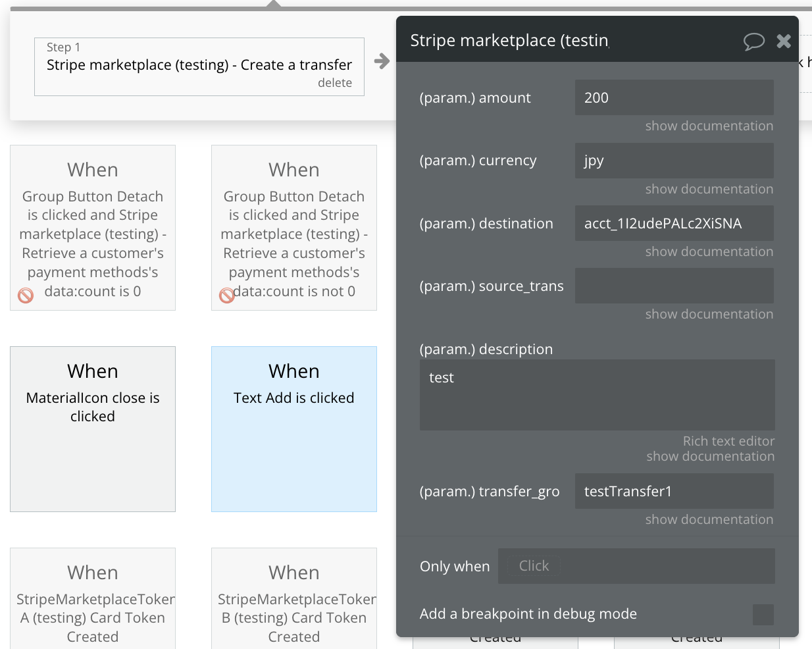The image size is (812, 649).
Task: Click the disabled icon on data:count is not 0 event
Action: [227, 296]
